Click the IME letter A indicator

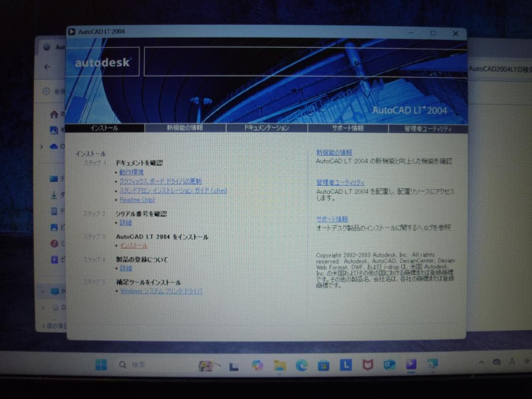[512, 362]
